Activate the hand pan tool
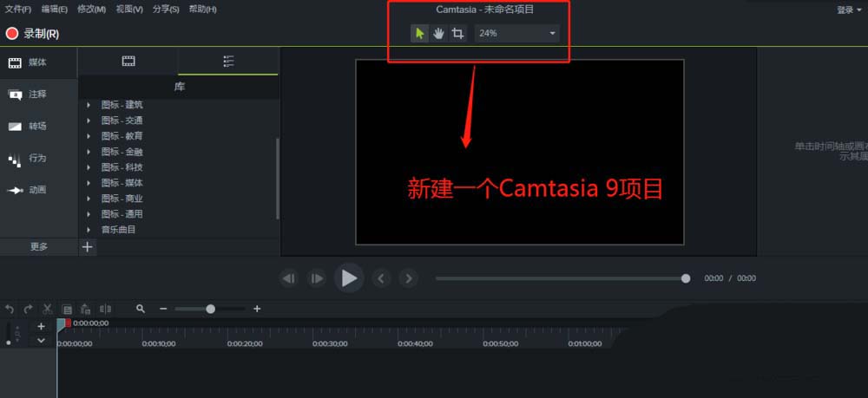 [438, 34]
